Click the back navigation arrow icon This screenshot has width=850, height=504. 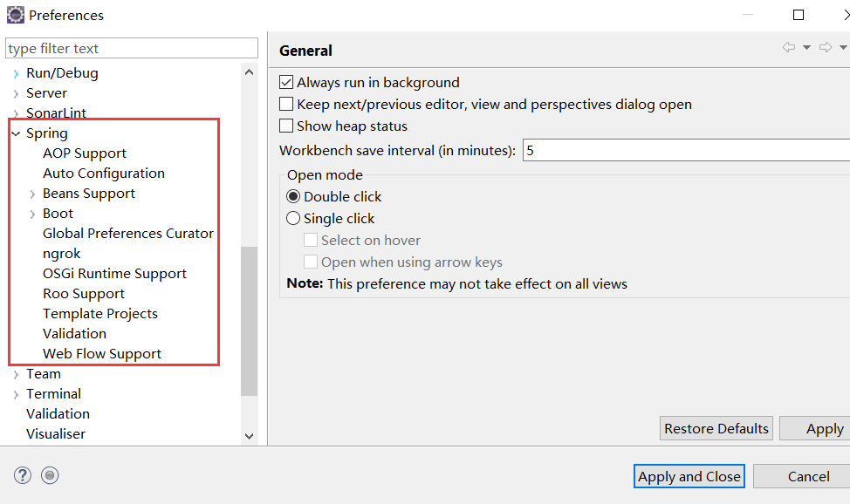(789, 48)
